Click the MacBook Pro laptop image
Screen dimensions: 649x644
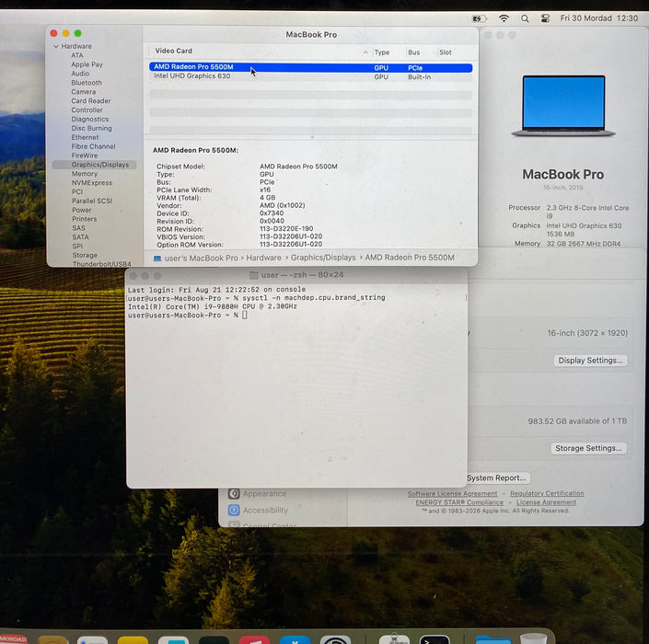[562, 106]
